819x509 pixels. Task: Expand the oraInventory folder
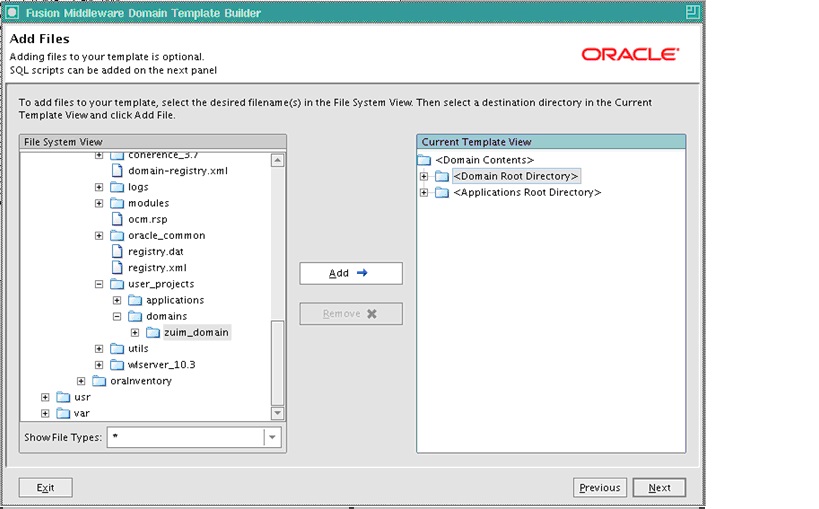(81, 381)
